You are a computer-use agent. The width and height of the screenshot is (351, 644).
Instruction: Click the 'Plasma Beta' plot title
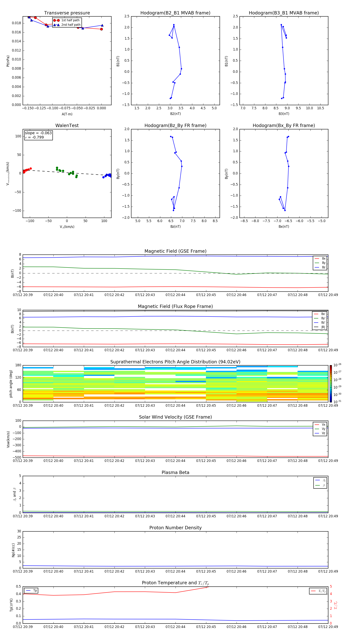pyautogui.click(x=175, y=473)
